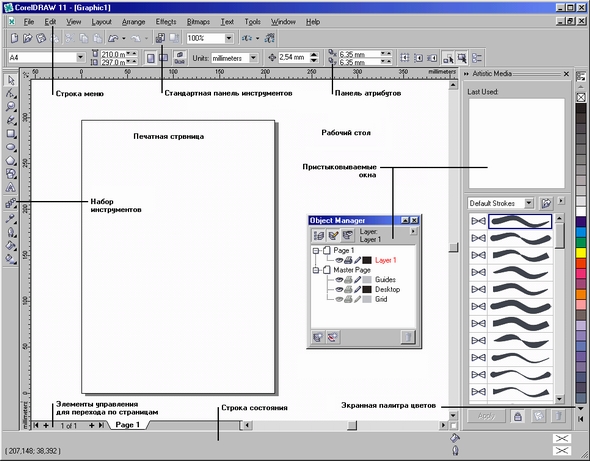
Task: Browse stroke folder button beside Default Strokes
Action: [x=546, y=203]
